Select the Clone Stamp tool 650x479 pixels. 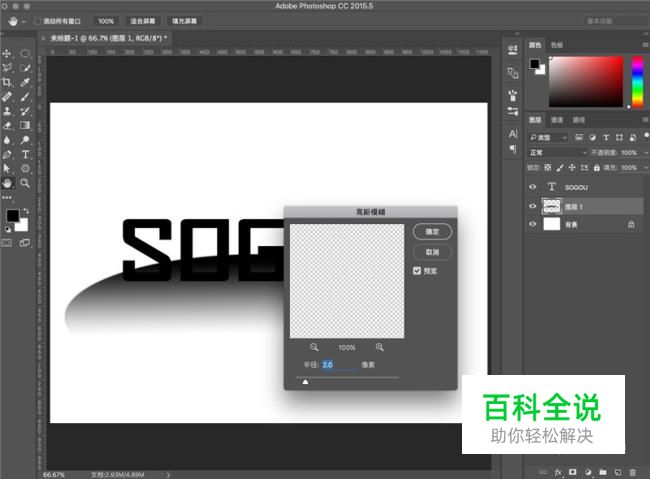click(x=7, y=111)
